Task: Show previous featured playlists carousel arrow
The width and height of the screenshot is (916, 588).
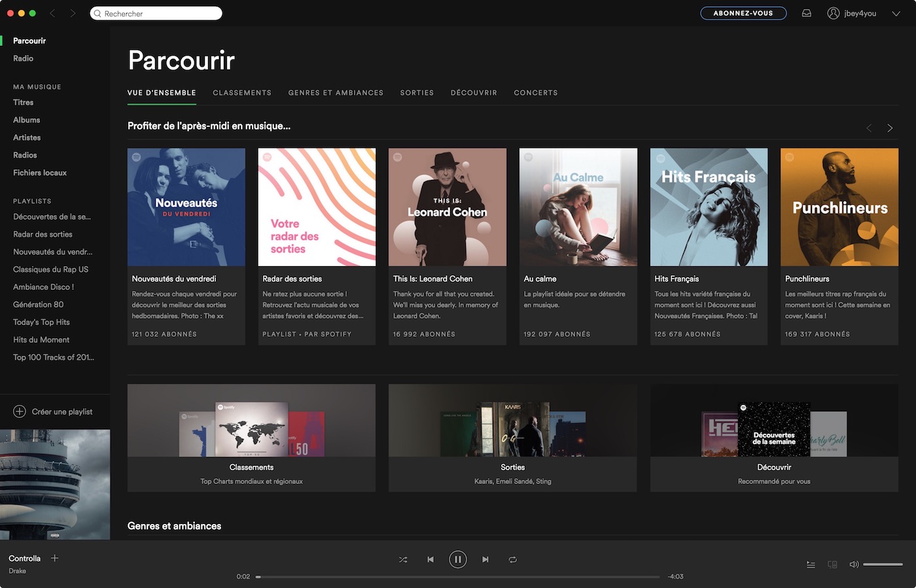Action: 869,128
